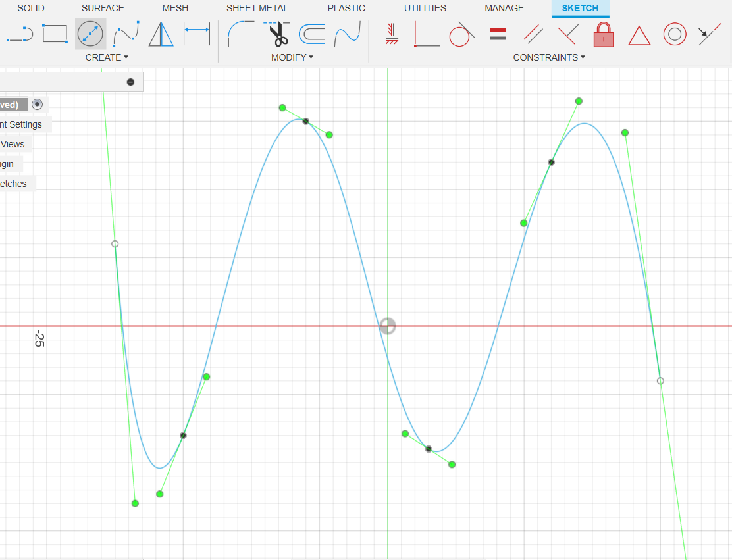Select the Origin browser item
The width and height of the screenshot is (732, 560).
[7, 165]
